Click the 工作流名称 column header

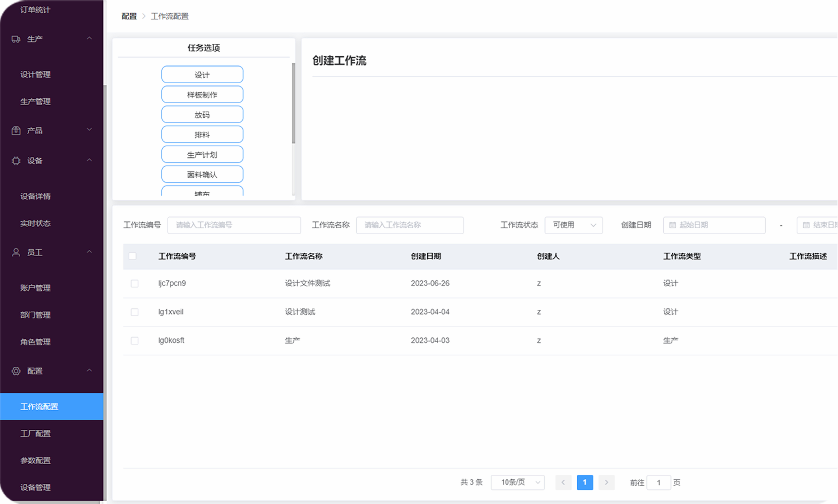[304, 256]
